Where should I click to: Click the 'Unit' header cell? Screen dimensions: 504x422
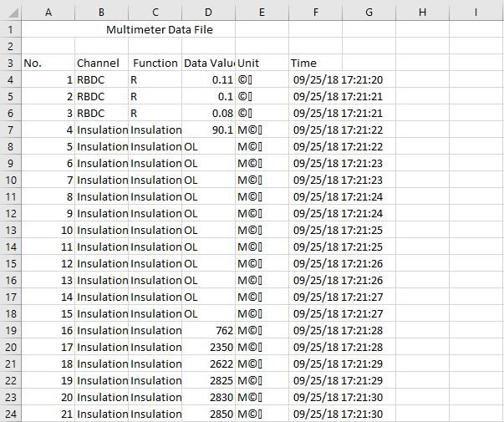[x=262, y=63]
